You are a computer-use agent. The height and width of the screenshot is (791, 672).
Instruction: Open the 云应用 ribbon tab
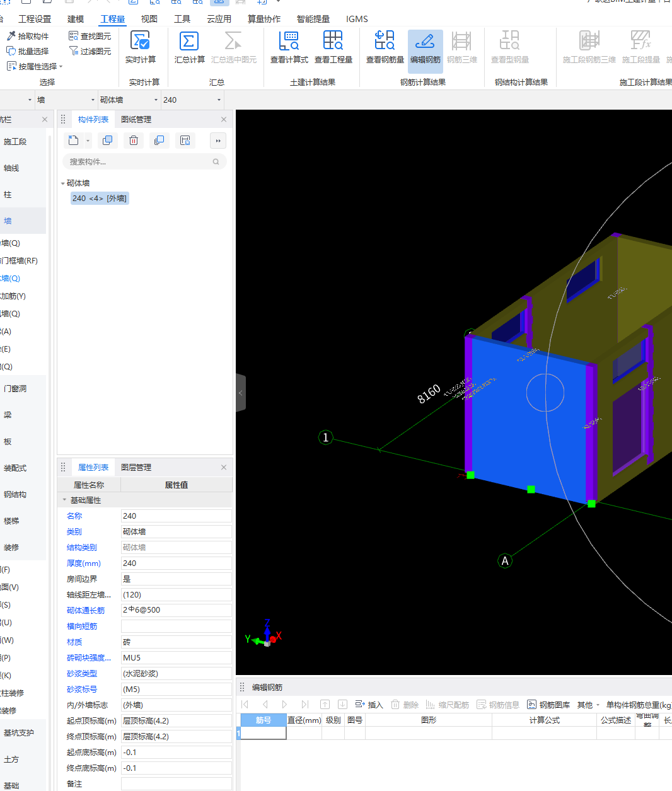click(x=219, y=19)
